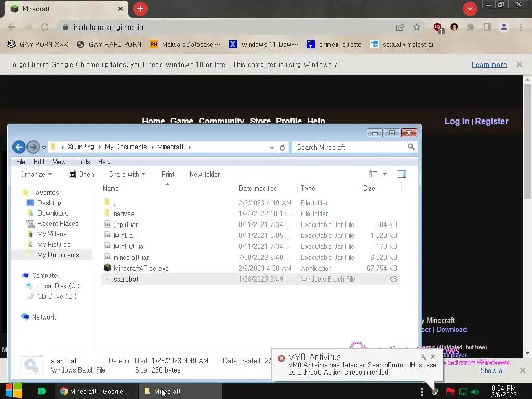Select Computer in the navigation pane
Image resolution: width=532 pixels, height=399 pixels.
coord(46,275)
